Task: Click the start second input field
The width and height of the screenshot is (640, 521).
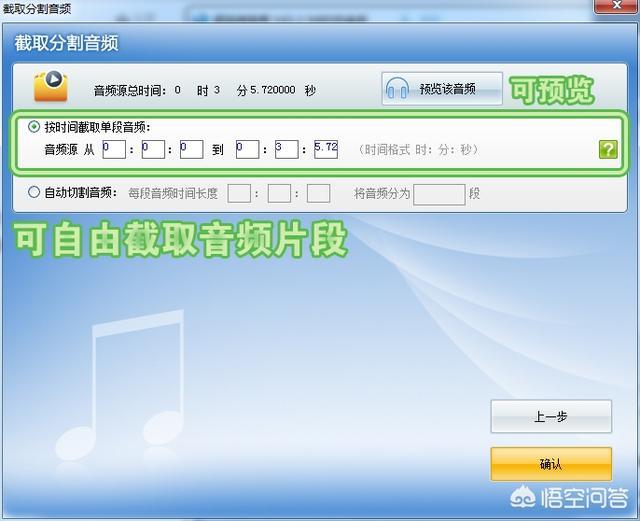Action: [x=191, y=149]
